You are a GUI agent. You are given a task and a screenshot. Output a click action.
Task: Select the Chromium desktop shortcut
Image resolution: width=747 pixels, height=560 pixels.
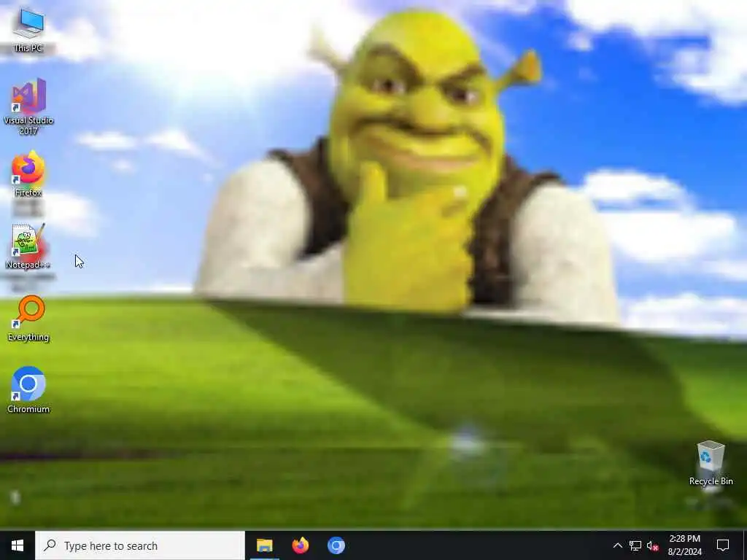click(x=28, y=391)
